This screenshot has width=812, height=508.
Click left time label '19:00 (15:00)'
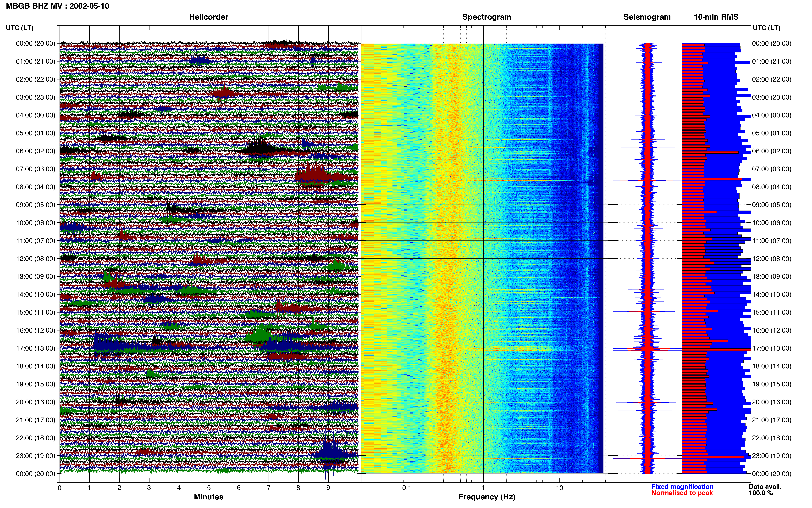(x=36, y=384)
